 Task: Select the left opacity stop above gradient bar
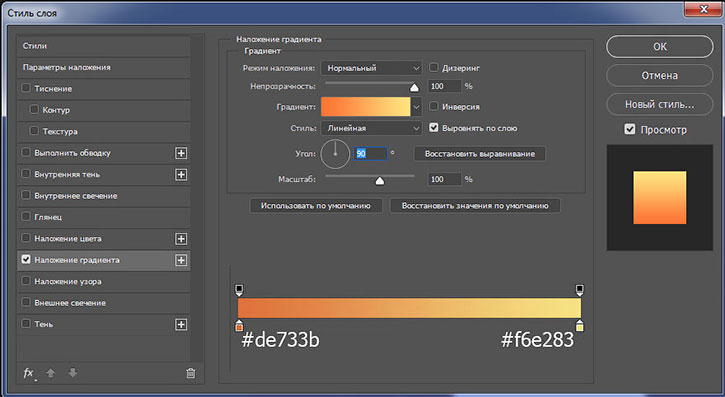click(239, 290)
